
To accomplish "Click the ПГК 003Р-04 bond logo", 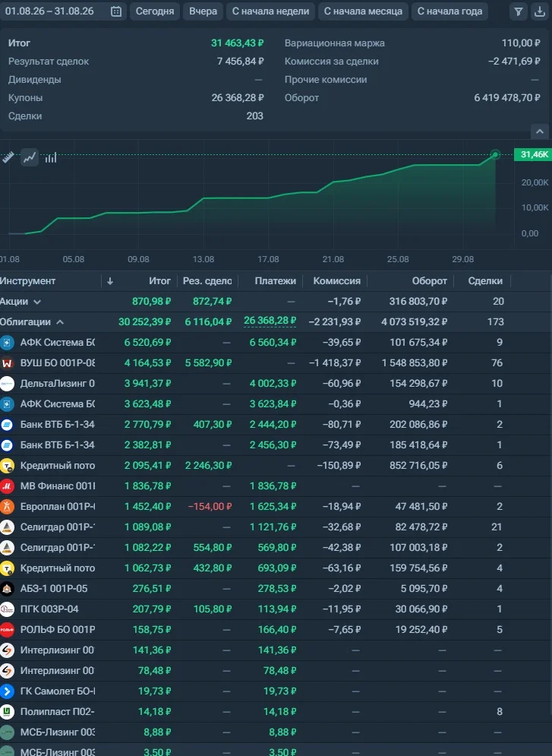I will point(7,609).
